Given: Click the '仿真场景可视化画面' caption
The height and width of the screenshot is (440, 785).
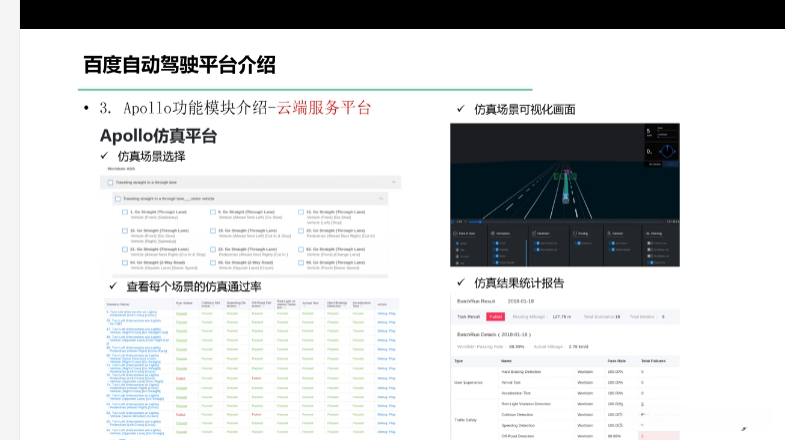Looking at the screenshot, I should (x=525, y=110).
